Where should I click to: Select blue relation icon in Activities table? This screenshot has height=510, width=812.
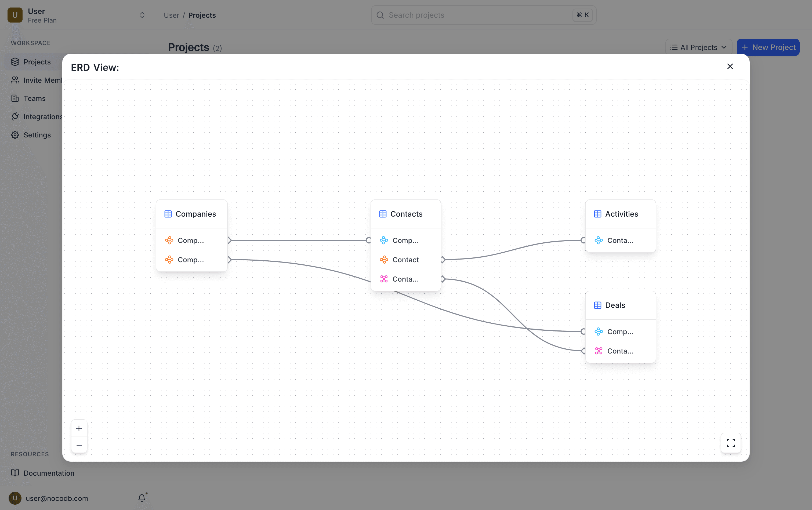tap(599, 240)
